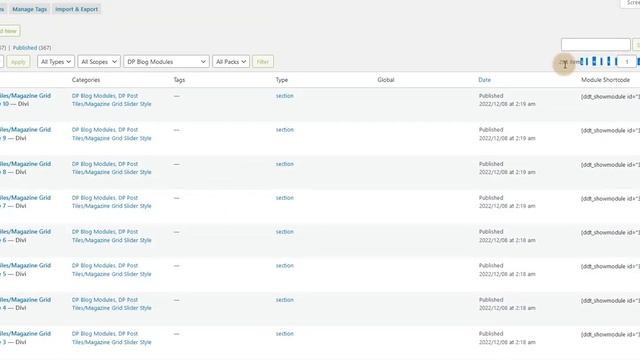Click the Global column header

386,80
